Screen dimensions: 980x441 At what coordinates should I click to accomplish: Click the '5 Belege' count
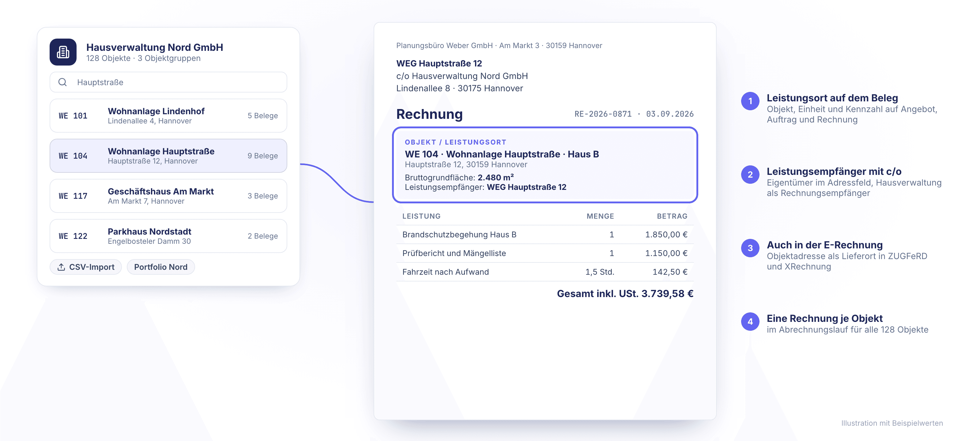[x=262, y=116]
